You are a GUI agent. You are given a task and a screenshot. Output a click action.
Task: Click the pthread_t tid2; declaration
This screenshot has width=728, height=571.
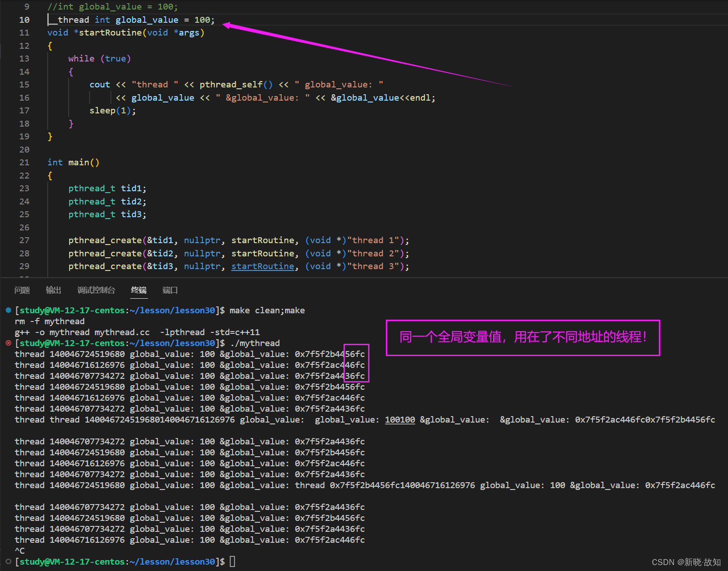[x=107, y=202]
